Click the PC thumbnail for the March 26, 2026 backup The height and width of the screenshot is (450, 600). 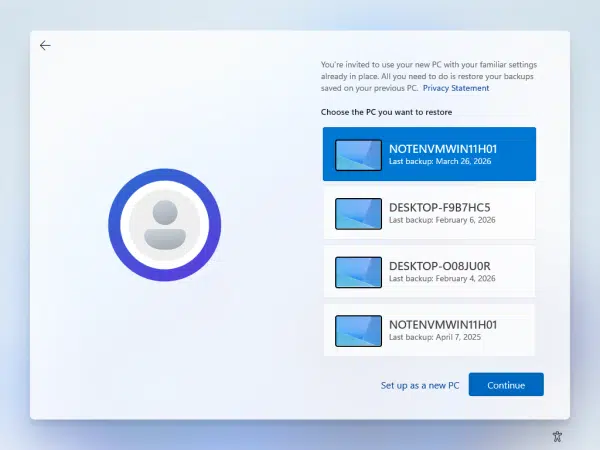(358, 155)
